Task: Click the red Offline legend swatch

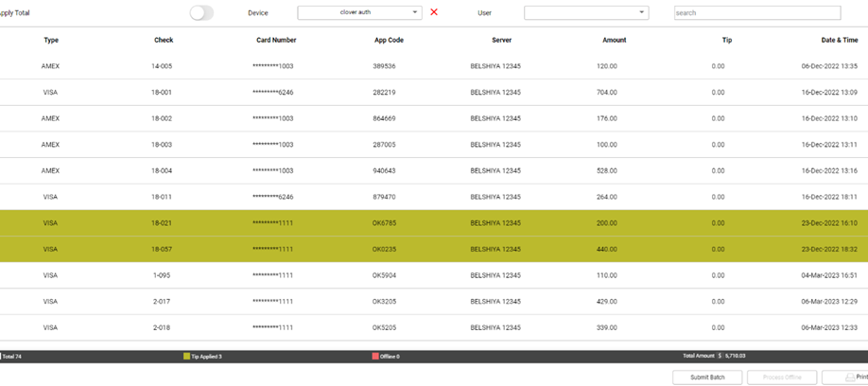Action: [x=376, y=356]
